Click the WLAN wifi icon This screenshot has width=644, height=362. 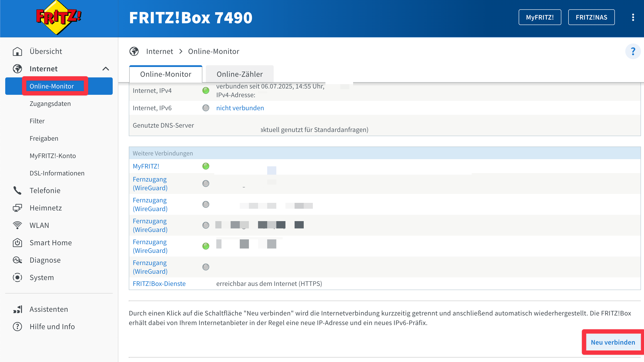pos(17,225)
